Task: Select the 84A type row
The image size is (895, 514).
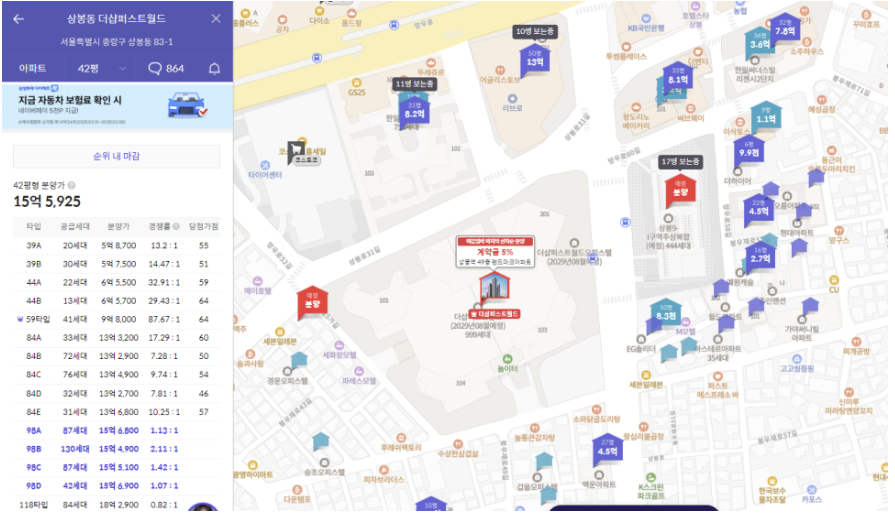Action: tap(116, 338)
